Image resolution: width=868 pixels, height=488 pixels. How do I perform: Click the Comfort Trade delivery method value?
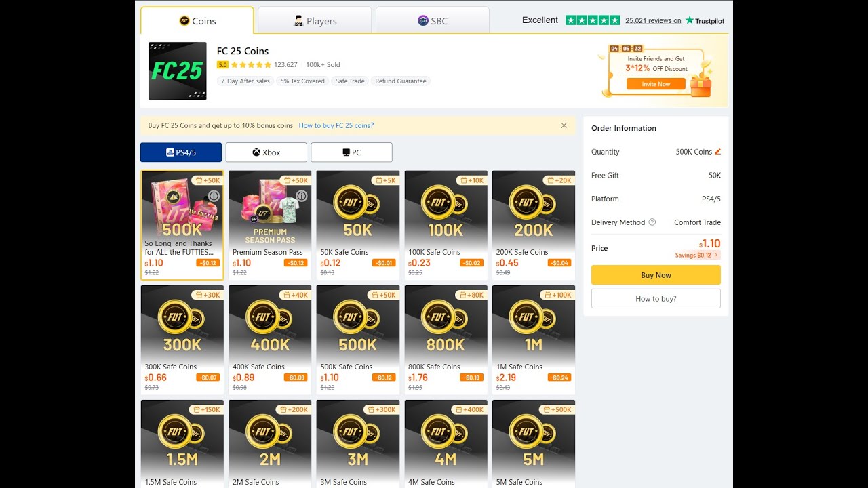coord(697,222)
